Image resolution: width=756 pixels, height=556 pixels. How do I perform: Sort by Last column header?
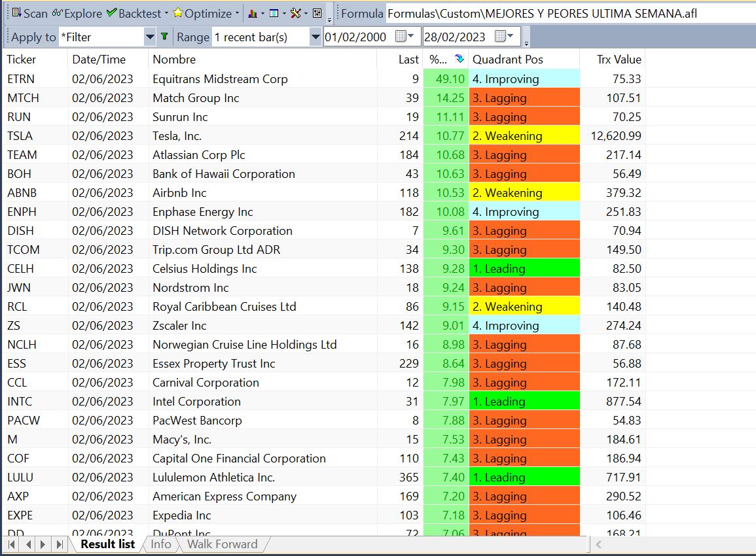click(400, 60)
